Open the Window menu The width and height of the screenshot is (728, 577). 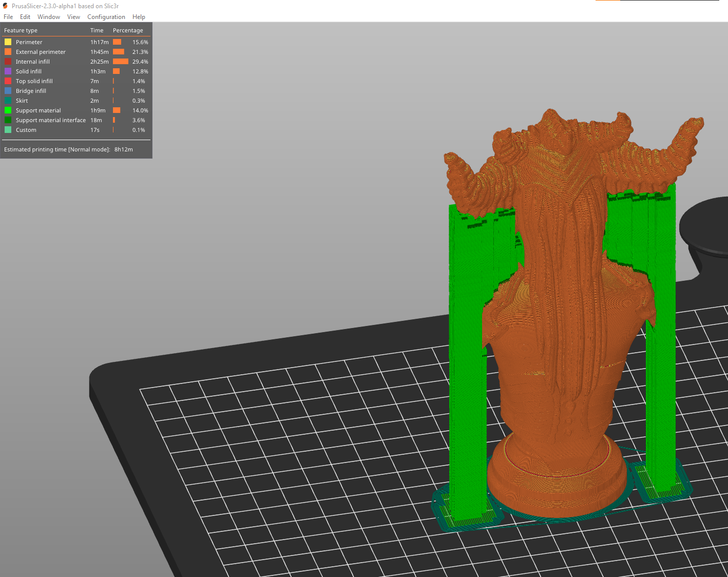coord(49,17)
